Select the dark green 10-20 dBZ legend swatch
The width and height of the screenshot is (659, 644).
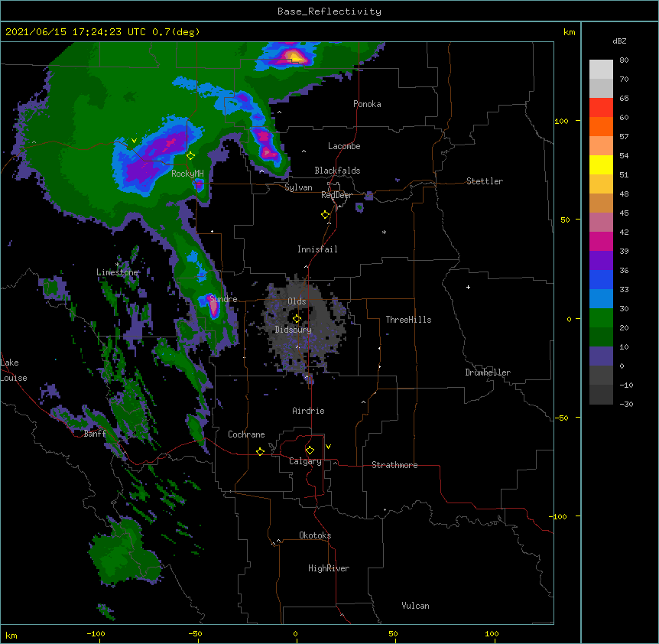(601, 337)
